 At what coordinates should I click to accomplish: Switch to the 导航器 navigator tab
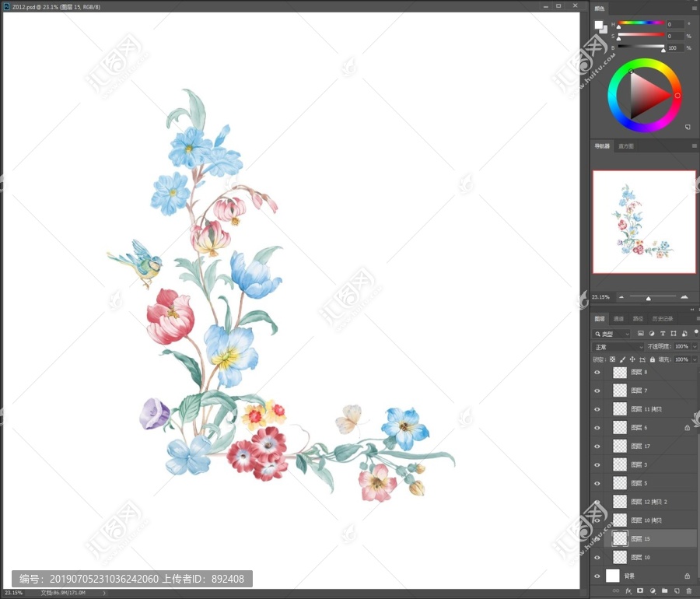tap(602, 146)
